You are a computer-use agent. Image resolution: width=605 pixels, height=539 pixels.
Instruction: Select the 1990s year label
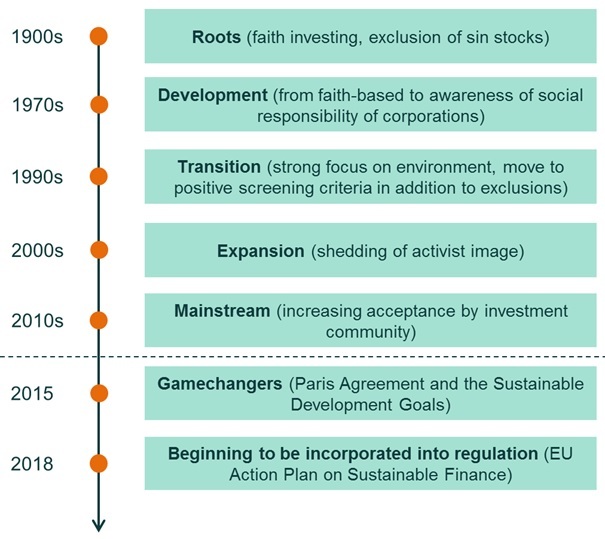click(37, 177)
